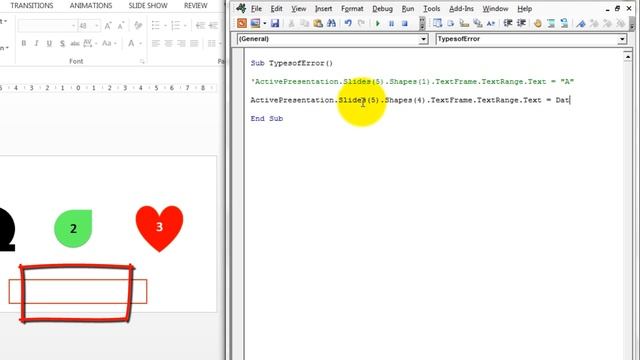640x360 pixels.
Task: Toggle Underline in PowerPoint ribbon
Action: tap(49, 43)
